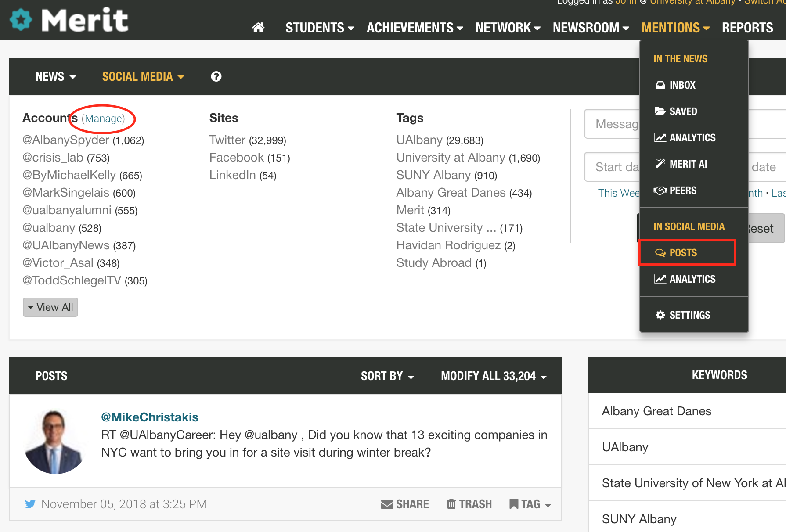Filter posts by Twitter site
Viewport: 786px width, 532px height.
227,140
